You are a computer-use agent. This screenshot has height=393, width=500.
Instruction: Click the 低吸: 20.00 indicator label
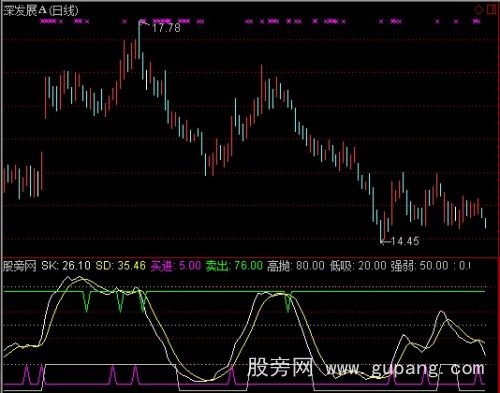358,266
